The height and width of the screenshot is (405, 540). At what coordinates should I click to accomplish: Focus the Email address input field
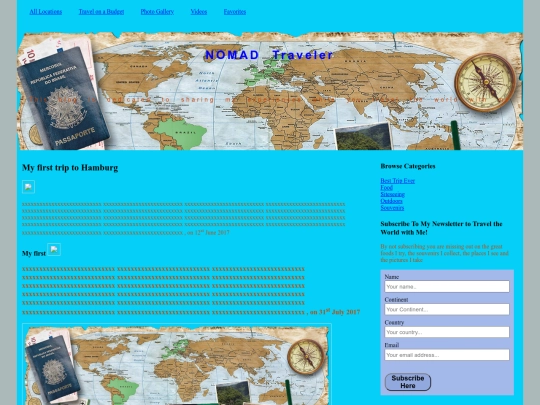coord(447,355)
